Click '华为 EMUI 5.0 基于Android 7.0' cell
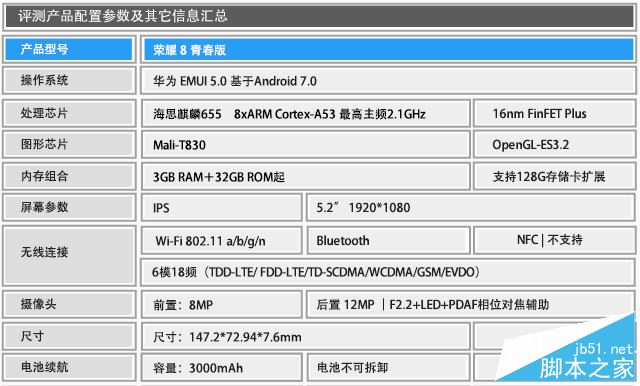Screen dimensions: 640x386 (x=388, y=81)
